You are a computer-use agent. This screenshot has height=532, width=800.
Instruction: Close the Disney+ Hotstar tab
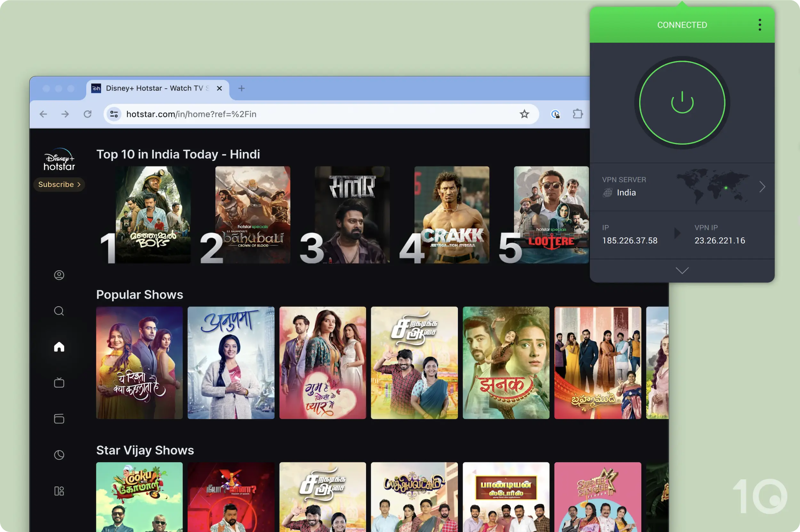pos(219,88)
